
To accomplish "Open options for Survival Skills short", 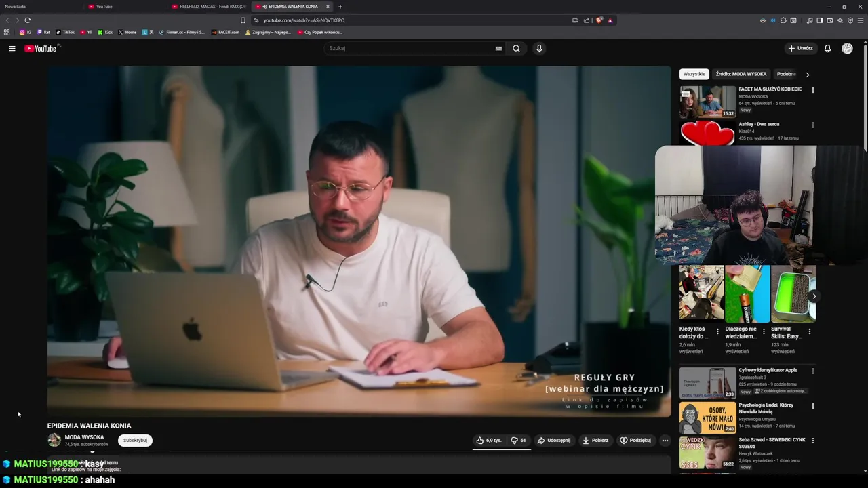I will pos(809,331).
